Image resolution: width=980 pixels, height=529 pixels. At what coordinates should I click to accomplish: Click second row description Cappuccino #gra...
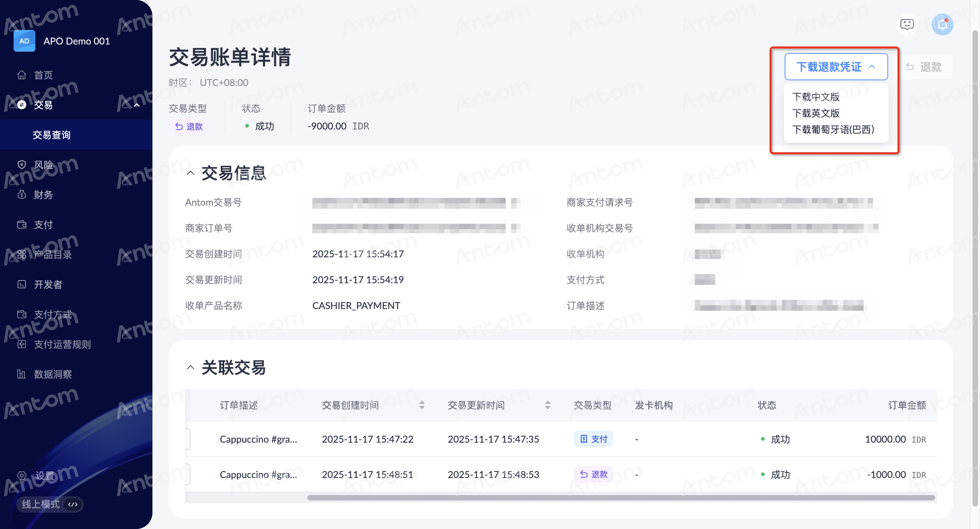tap(258, 474)
